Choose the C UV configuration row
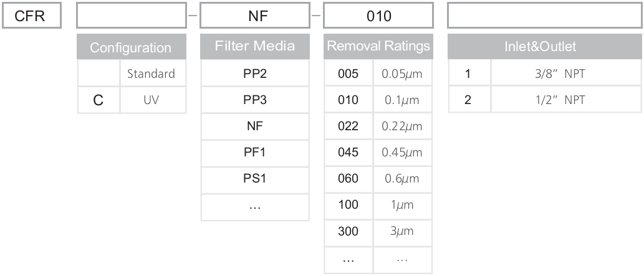644x276 pixels. tap(131, 100)
